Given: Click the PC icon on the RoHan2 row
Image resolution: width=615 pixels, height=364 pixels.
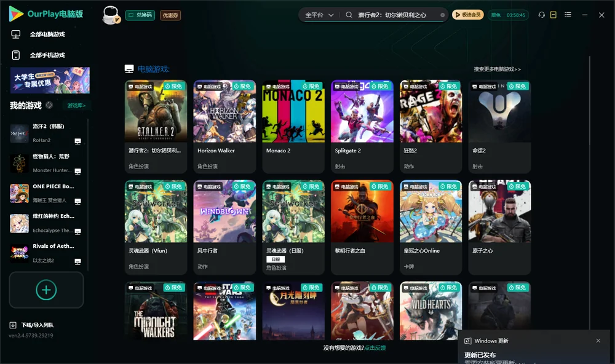Looking at the screenshot, I should (77, 141).
